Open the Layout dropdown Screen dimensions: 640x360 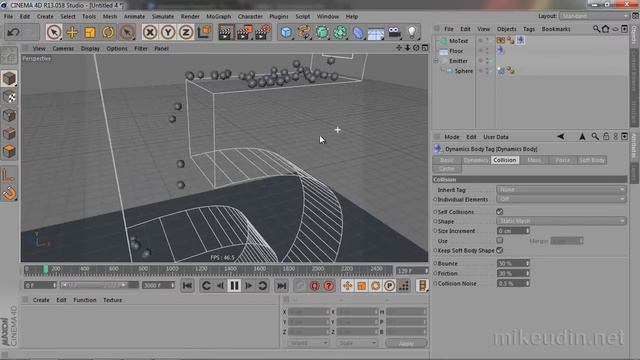(x=594, y=16)
